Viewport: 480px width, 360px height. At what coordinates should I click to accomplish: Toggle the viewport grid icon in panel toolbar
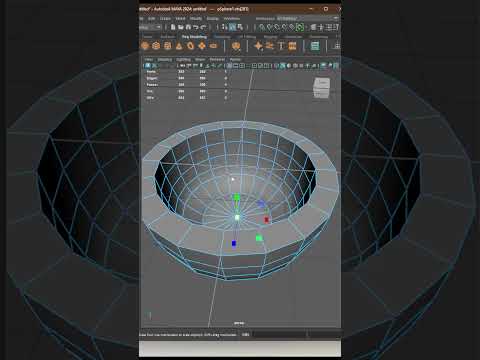click(x=230, y=66)
